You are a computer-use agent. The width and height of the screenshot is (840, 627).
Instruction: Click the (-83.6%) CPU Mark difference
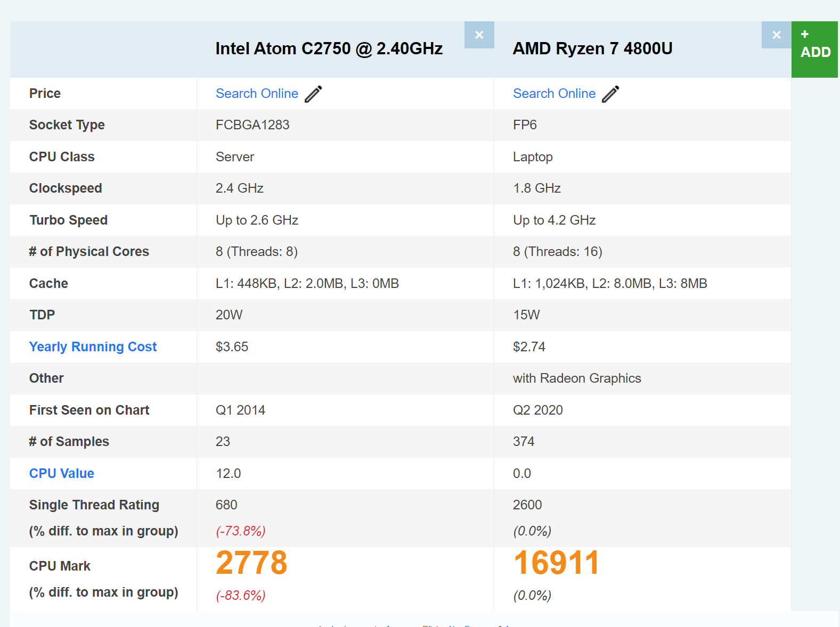pyautogui.click(x=241, y=596)
